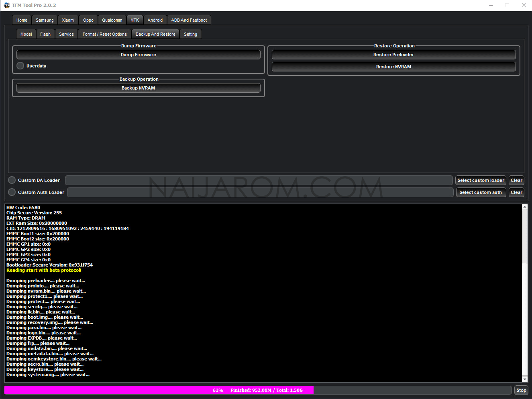This screenshot has height=399, width=532.
Task: Click 'Dumping preloader.... please wait...' log line
Action: coord(46,281)
